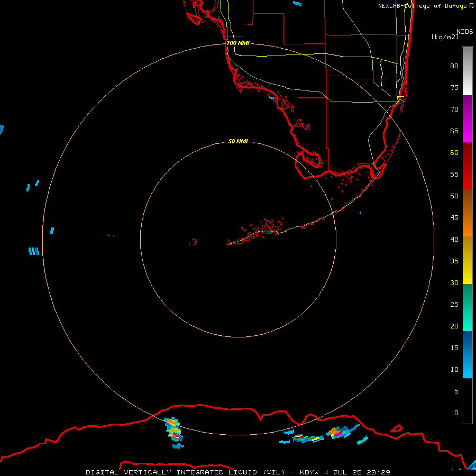Click the '0' value on the VIL scale
The width and height of the screenshot is (476, 476).
(456, 413)
